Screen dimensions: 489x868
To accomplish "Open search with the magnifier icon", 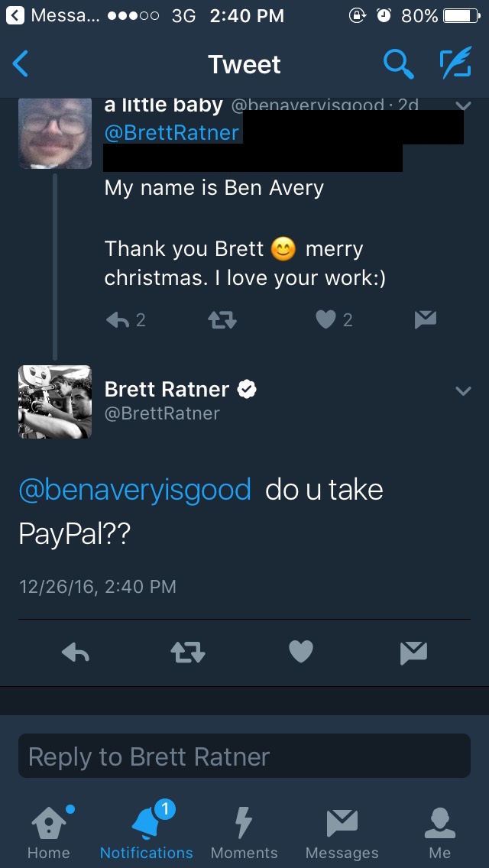I will 397,65.
